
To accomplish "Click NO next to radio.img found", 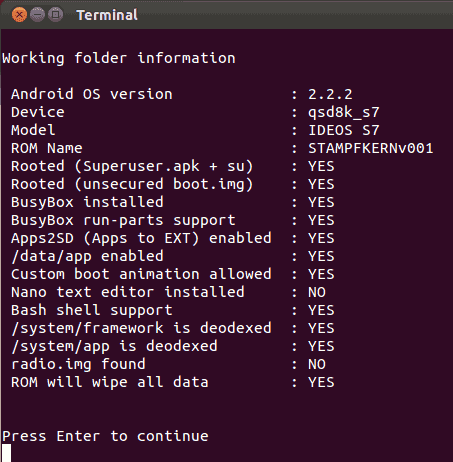I will click(x=317, y=364).
